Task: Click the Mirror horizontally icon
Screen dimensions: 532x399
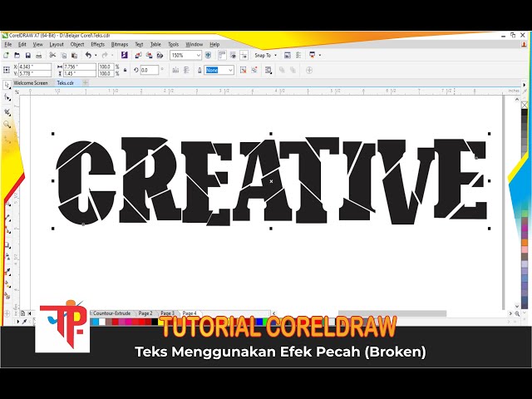Action: (x=175, y=70)
